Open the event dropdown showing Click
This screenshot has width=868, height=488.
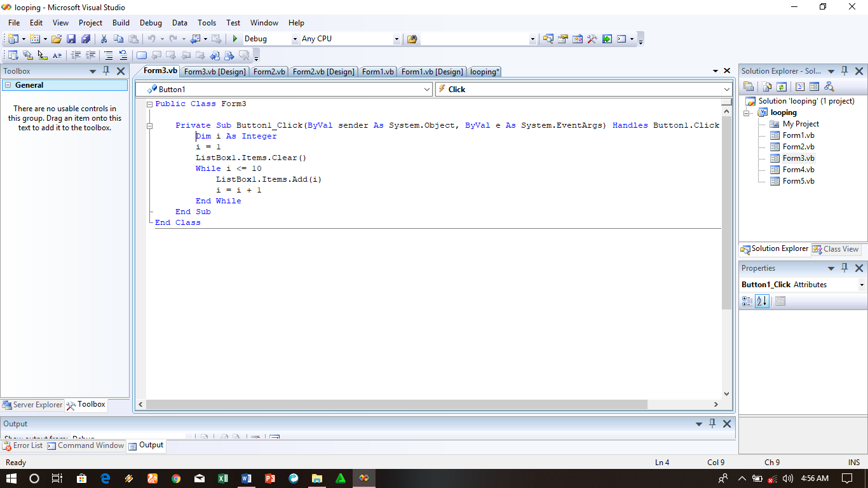[726, 89]
